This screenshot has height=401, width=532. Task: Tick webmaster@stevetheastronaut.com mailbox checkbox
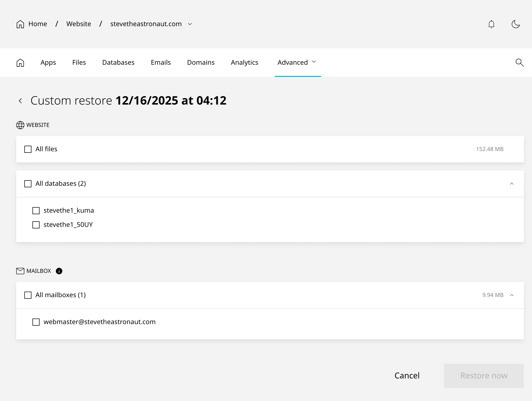coord(36,322)
